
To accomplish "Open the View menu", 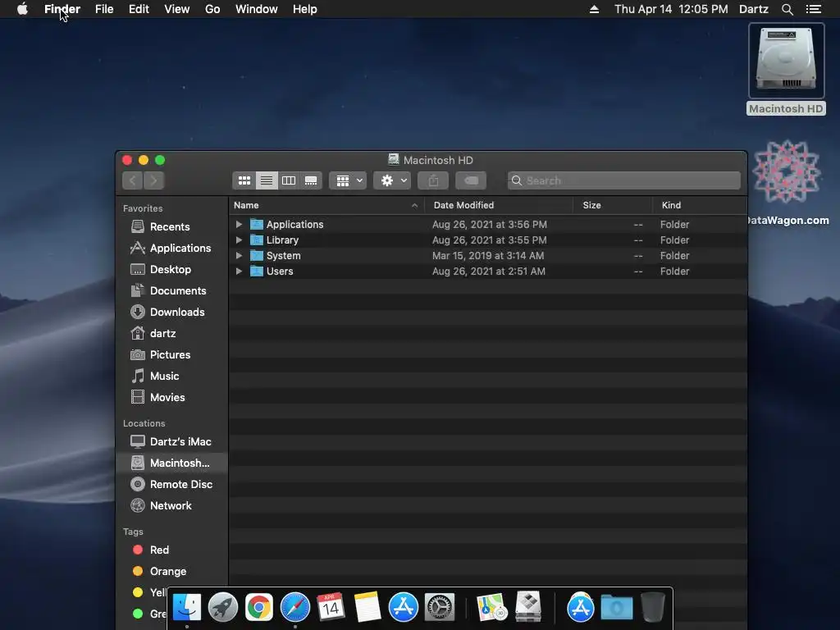I will pyautogui.click(x=177, y=9).
